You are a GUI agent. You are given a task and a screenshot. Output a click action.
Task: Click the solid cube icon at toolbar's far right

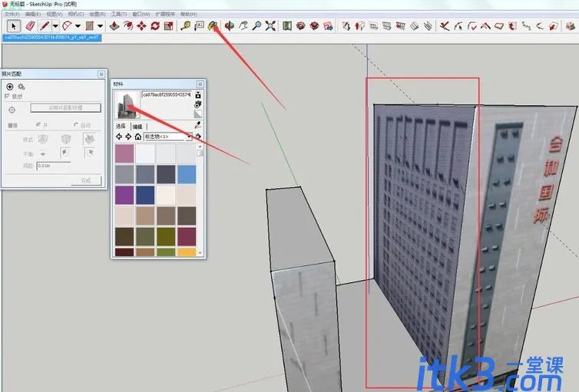tap(570, 26)
